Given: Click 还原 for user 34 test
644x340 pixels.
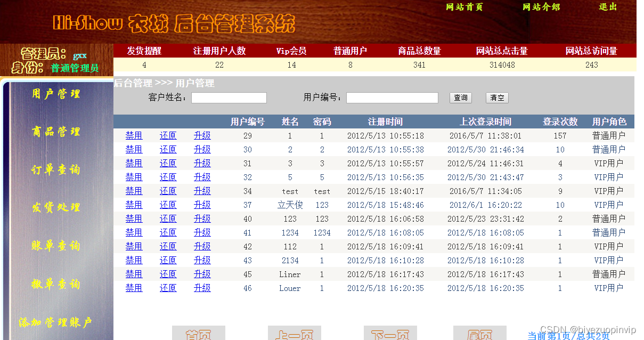Looking at the screenshot, I should click(168, 191).
